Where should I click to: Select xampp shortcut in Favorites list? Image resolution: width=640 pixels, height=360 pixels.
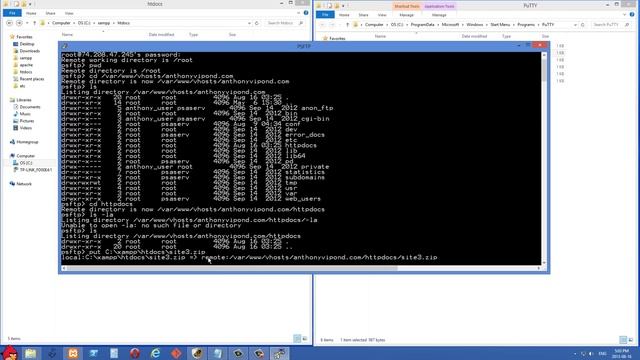26,58
